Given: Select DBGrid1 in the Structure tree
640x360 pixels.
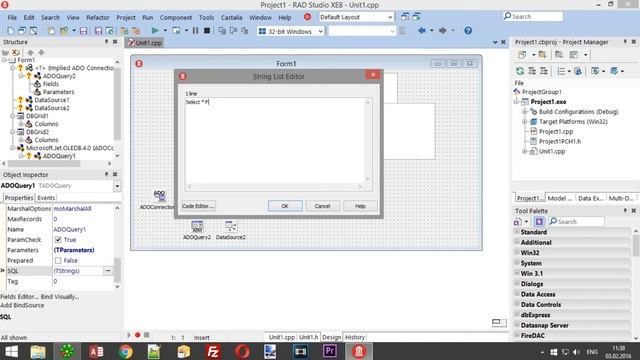Looking at the screenshot, I should (x=37, y=116).
